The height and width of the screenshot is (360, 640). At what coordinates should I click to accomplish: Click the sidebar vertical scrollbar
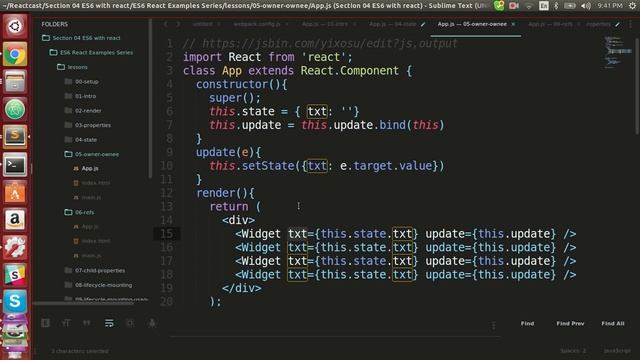(151, 98)
